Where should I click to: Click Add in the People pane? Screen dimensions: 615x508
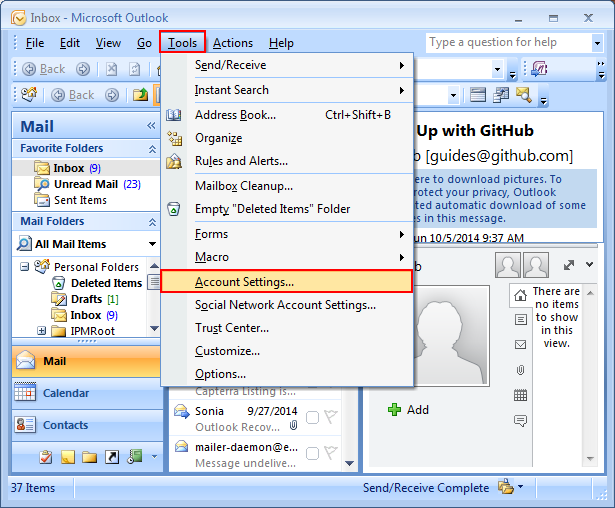click(x=408, y=410)
